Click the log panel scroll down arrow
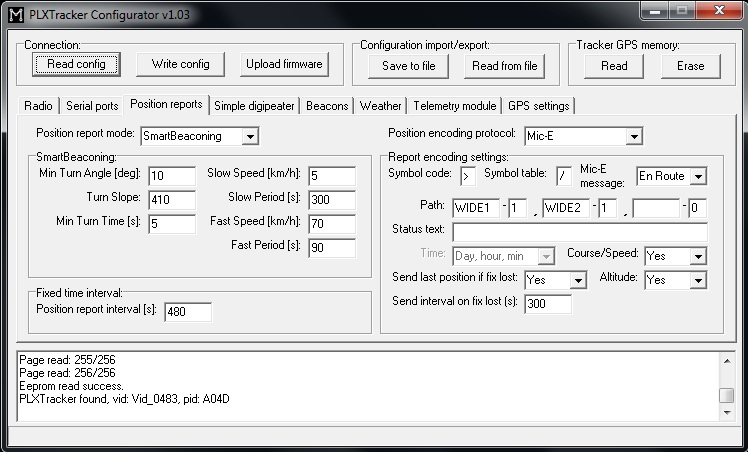748x452 pixels. point(727,411)
